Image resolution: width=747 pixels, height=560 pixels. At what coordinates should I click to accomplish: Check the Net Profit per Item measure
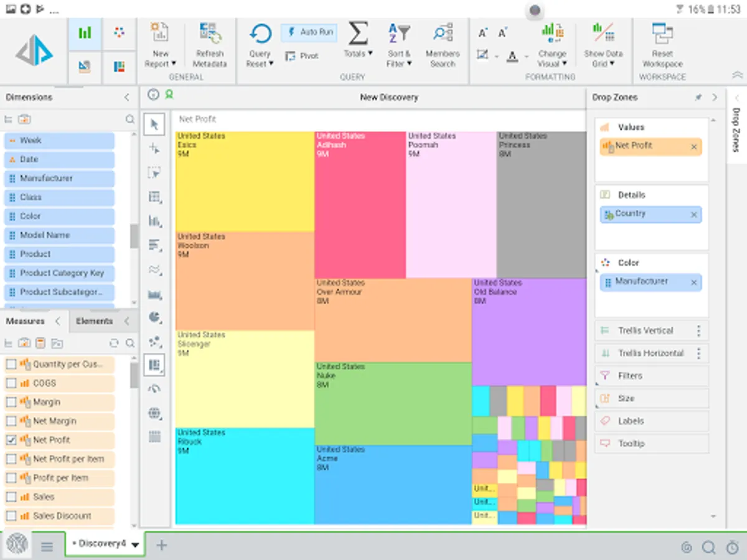(x=11, y=459)
